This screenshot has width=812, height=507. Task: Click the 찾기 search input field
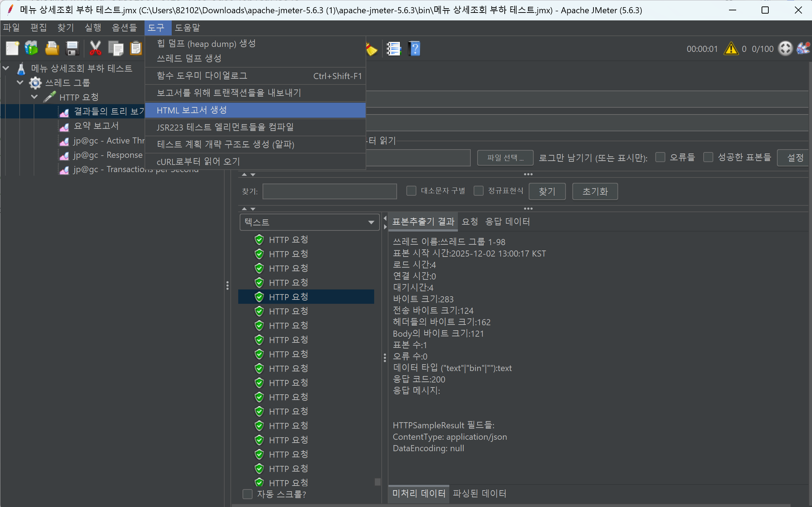pos(329,191)
